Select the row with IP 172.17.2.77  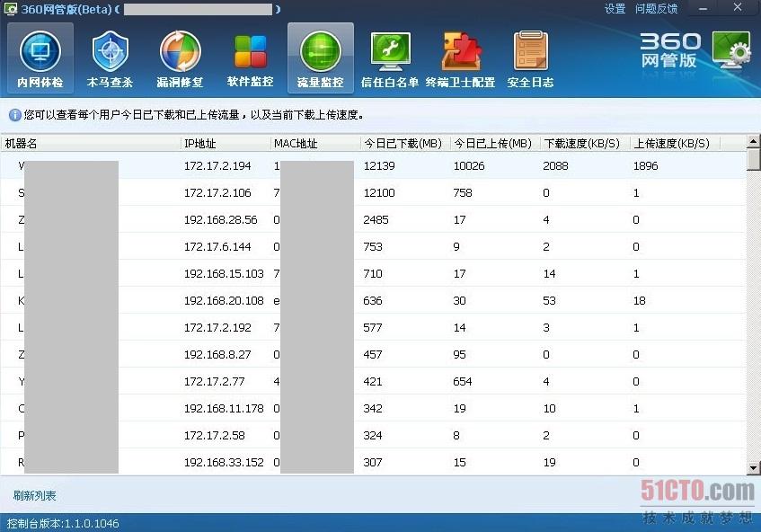[373, 382]
